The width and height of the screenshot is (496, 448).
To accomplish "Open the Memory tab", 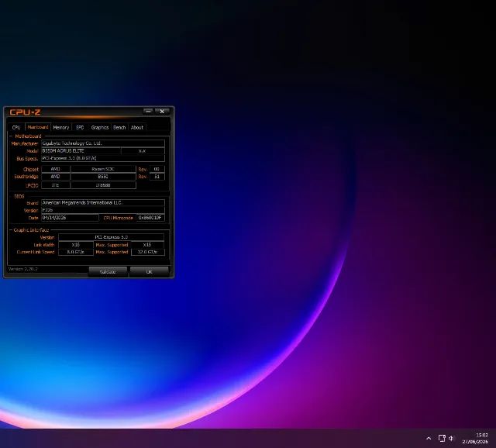I will tap(61, 127).
